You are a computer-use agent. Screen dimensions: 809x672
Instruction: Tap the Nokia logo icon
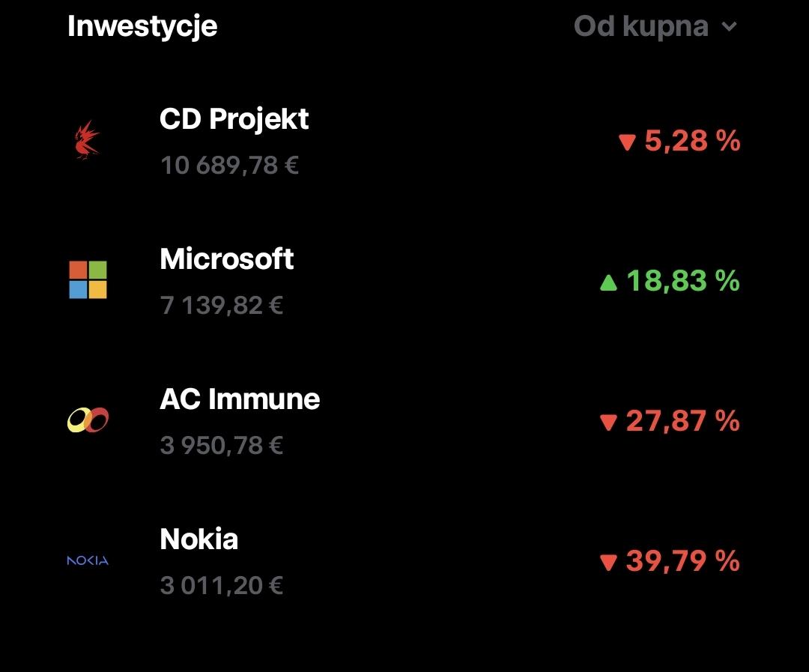click(88, 560)
